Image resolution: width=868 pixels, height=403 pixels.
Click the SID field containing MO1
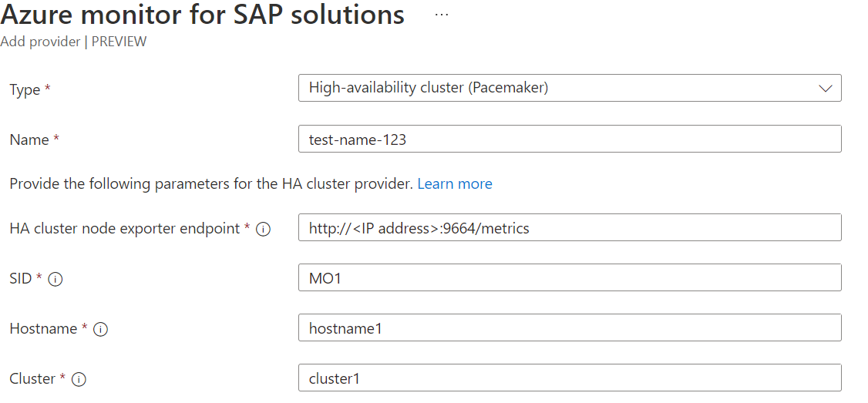click(x=570, y=278)
